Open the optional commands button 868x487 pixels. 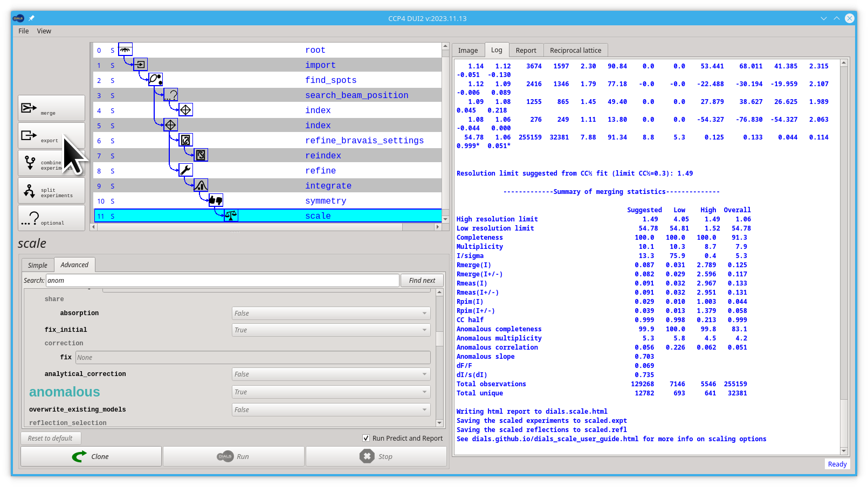pyautogui.click(x=51, y=218)
